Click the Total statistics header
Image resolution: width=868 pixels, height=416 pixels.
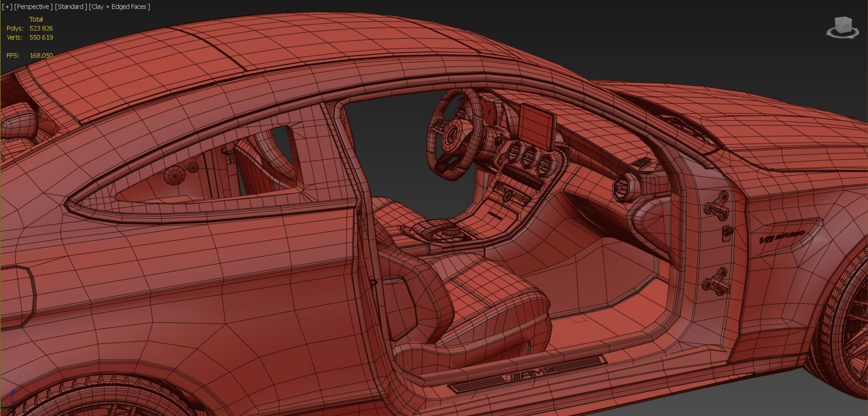coord(36,19)
